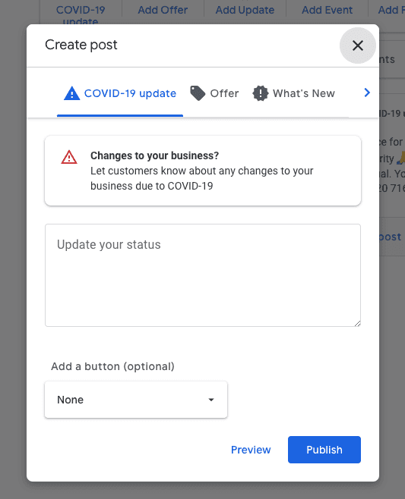Click the What's New badge icon
The image size is (405, 499).
pyautogui.click(x=260, y=93)
